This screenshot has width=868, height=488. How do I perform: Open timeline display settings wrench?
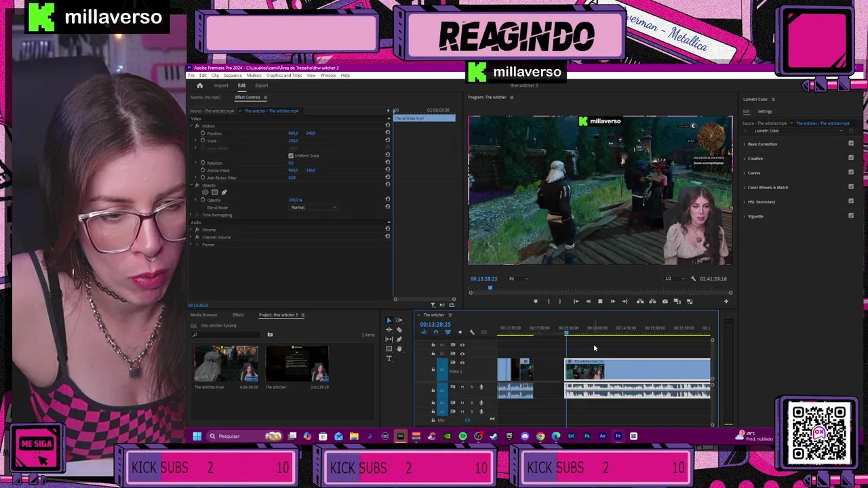coord(472,332)
